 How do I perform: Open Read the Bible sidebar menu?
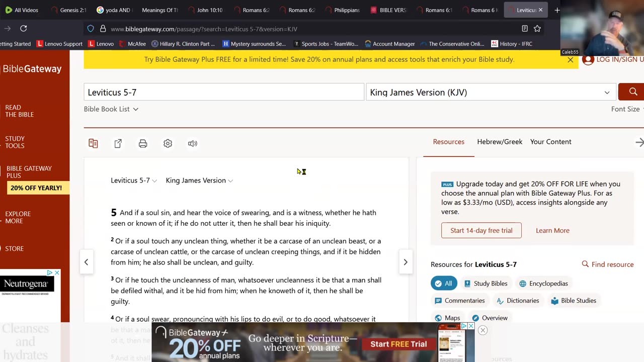(x=20, y=111)
